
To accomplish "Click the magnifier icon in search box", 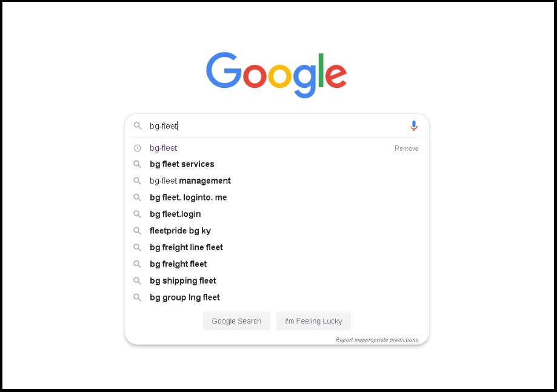I will pyautogui.click(x=138, y=125).
